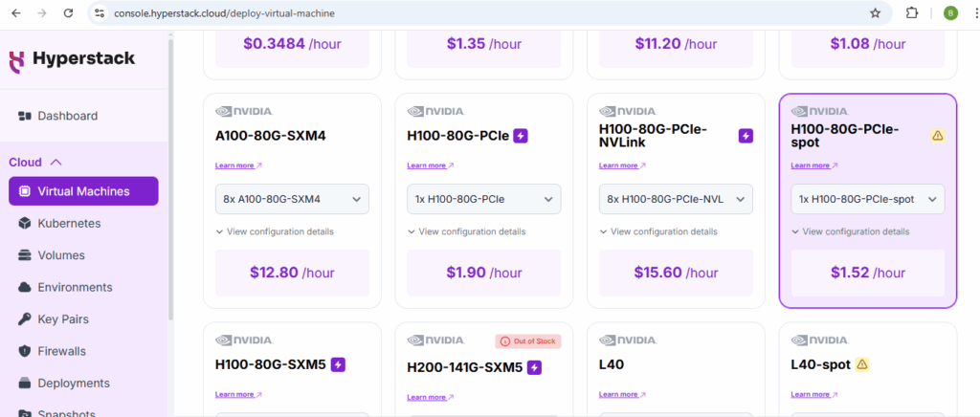
Task: Click the Firewalls shield icon
Action: (x=25, y=351)
